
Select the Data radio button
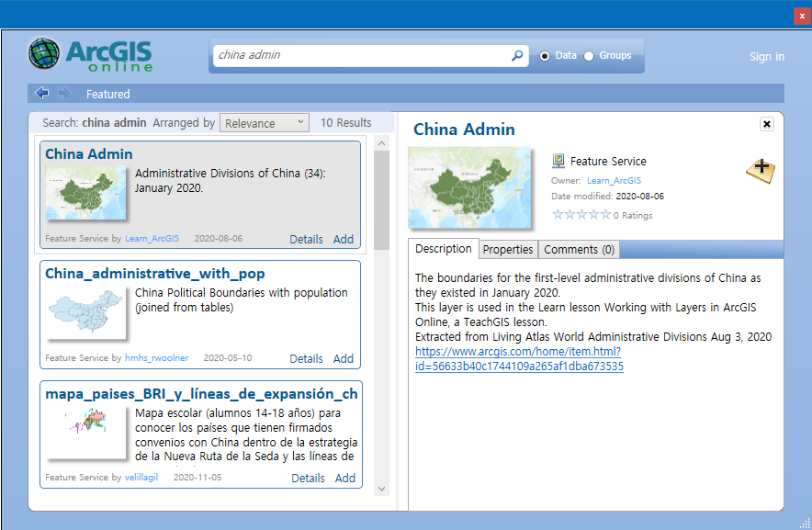pos(545,56)
